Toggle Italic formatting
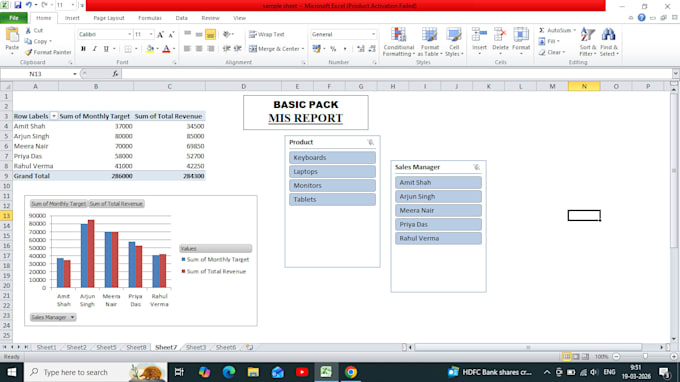This screenshot has width=680, height=382. pyautogui.click(x=95, y=49)
